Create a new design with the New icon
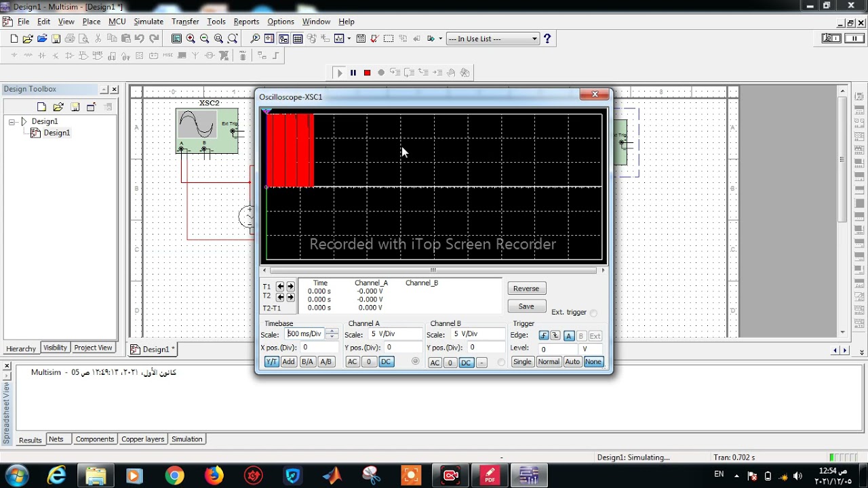The image size is (868, 488). point(14,39)
